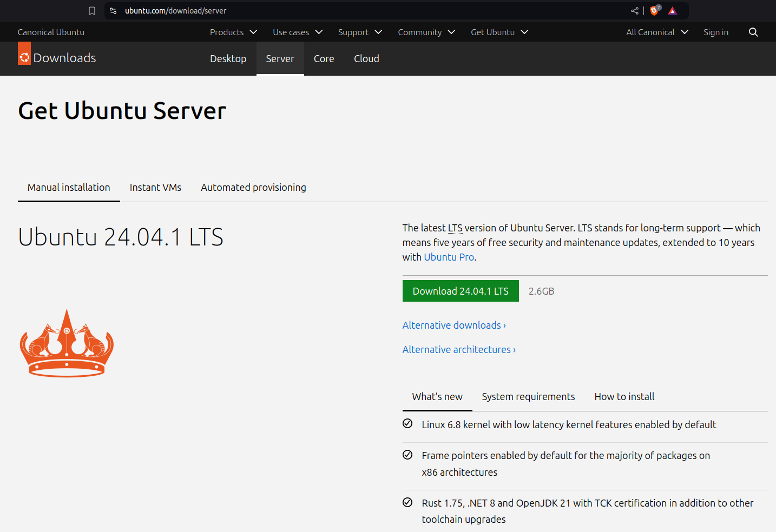Open the Canonical Ubuntu home link
Image resolution: width=776 pixels, height=532 pixels.
coord(51,32)
